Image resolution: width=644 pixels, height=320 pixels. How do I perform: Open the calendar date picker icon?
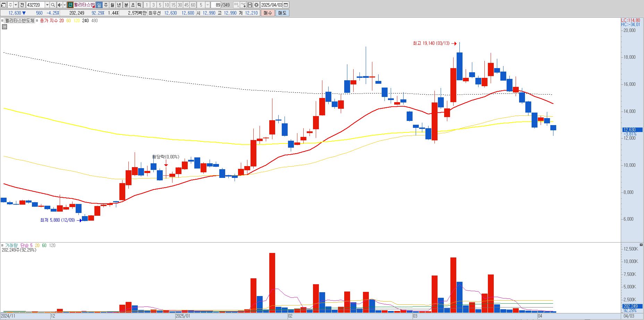(x=286, y=5)
